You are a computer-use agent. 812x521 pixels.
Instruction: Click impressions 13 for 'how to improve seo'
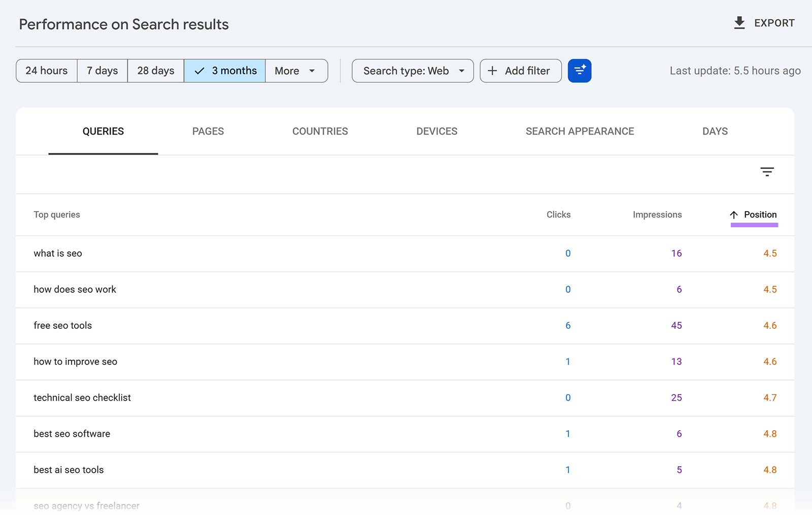pyautogui.click(x=676, y=362)
